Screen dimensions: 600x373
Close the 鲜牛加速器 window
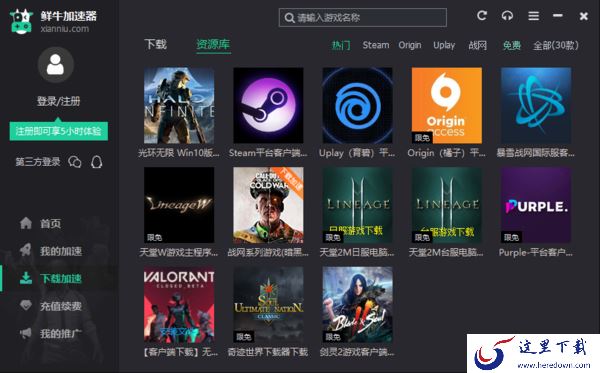(584, 16)
